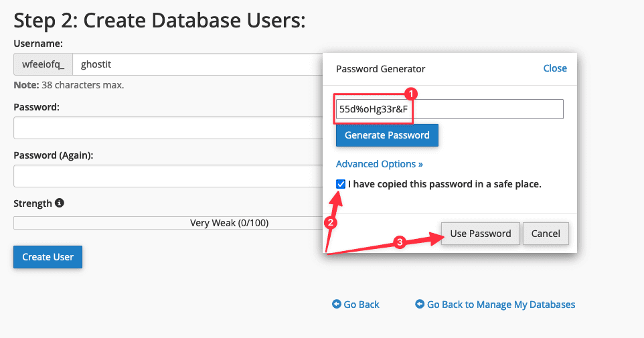Open Go Back to Manage My Databases link
The width and height of the screenshot is (644, 338).
pyautogui.click(x=501, y=305)
